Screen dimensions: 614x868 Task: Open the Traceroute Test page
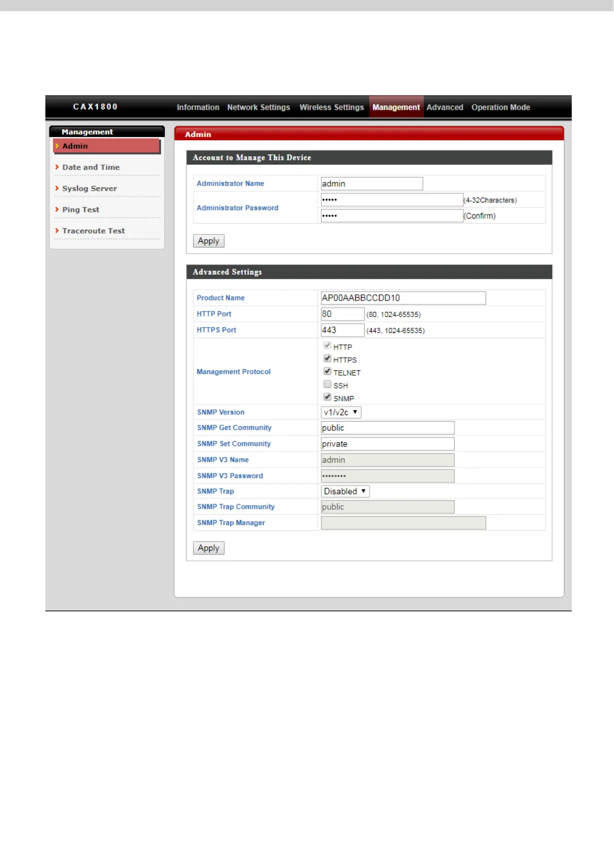click(93, 231)
